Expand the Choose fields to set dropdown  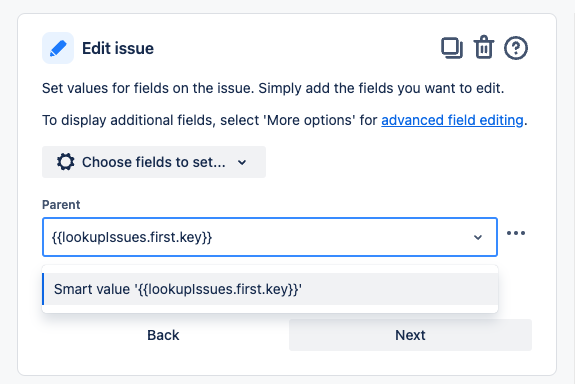pos(154,162)
